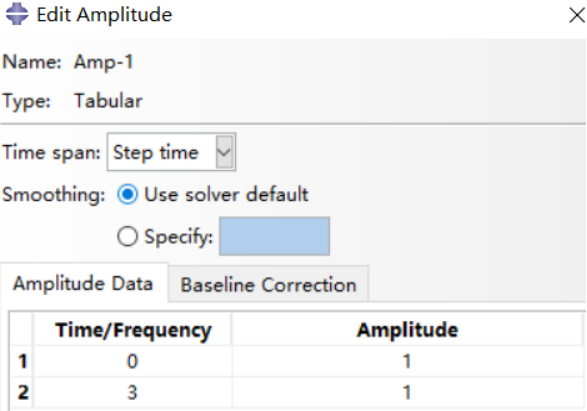Click Amplitude cell in row 1
The width and height of the screenshot is (587, 411).
(x=407, y=361)
